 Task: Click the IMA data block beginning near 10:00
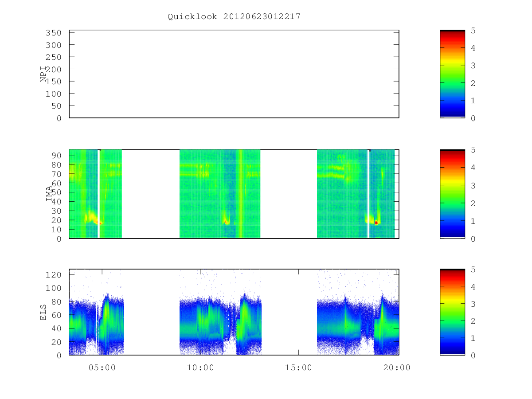coord(220,194)
